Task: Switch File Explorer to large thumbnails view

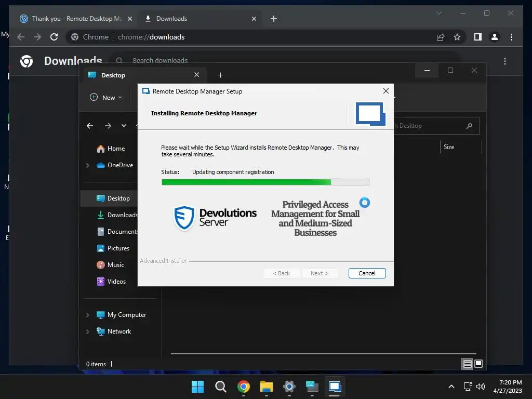Action: (x=478, y=364)
